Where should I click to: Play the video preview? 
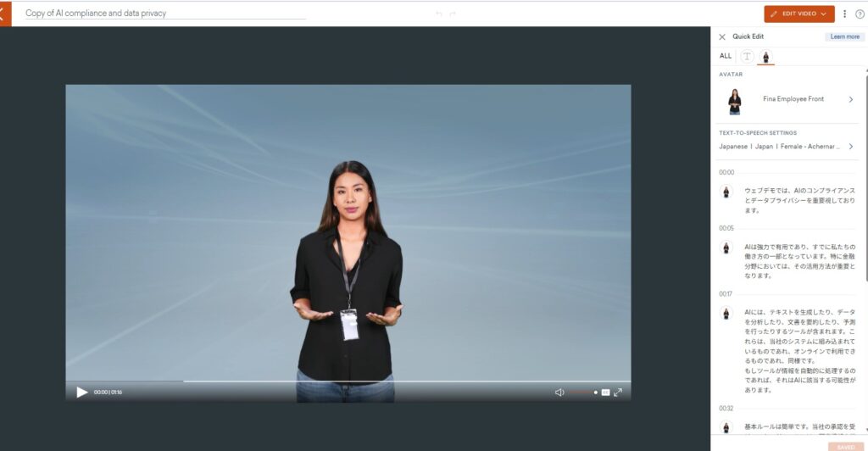click(82, 392)
